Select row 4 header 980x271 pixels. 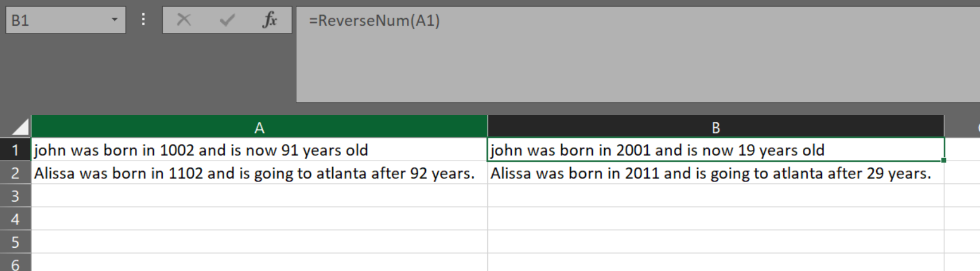[x=16, y=219]
